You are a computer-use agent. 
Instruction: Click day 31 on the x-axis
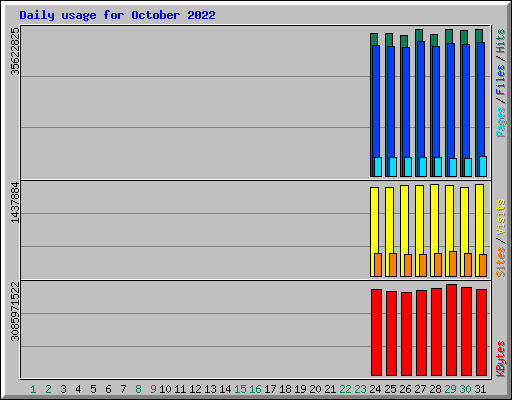point(480,389)
